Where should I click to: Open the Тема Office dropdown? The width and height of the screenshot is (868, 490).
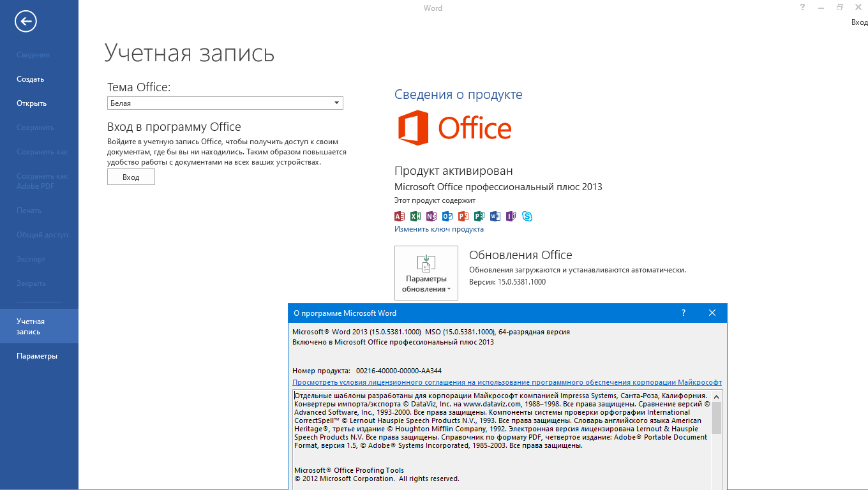225,103
